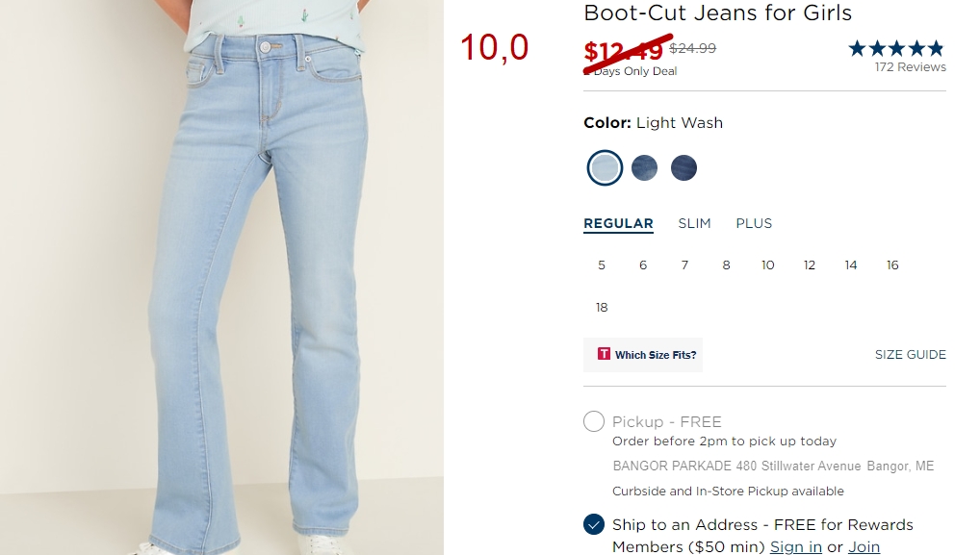Select the Ship to an Address option
This screenshot has width=980, height=555.
tap(594, 524)
